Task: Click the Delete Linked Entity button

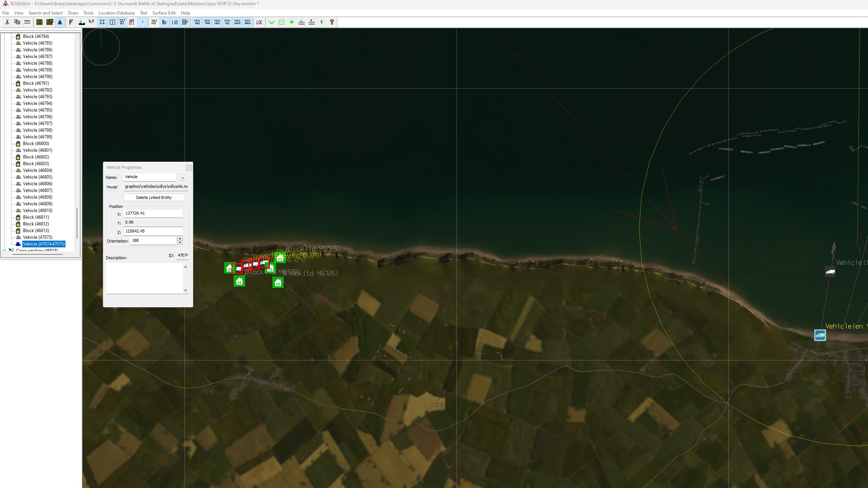Action: click(x=154, y=198)
